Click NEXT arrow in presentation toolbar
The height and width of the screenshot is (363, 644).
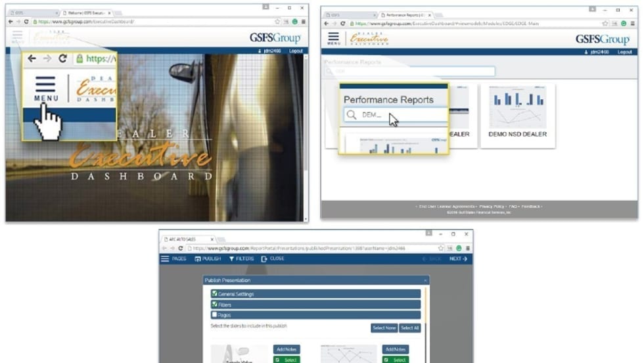click(458, 259)
